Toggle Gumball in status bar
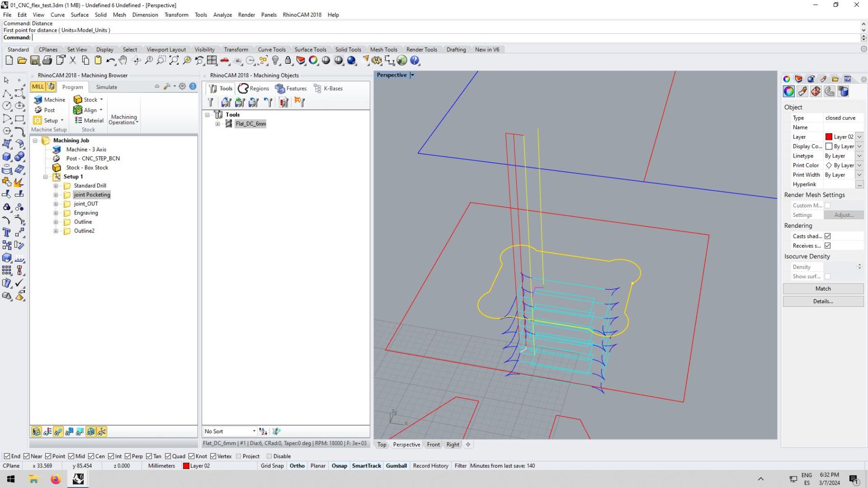 (396, 466)
